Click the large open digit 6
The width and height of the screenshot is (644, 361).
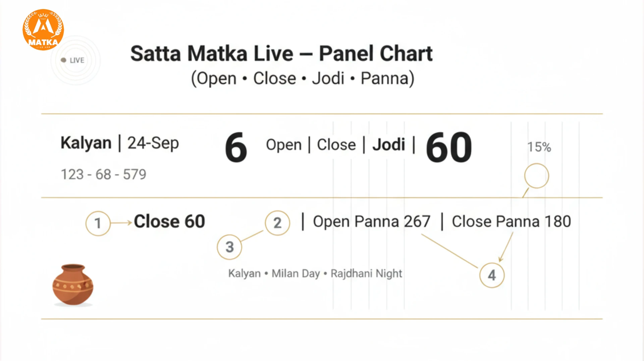(236, 147)
